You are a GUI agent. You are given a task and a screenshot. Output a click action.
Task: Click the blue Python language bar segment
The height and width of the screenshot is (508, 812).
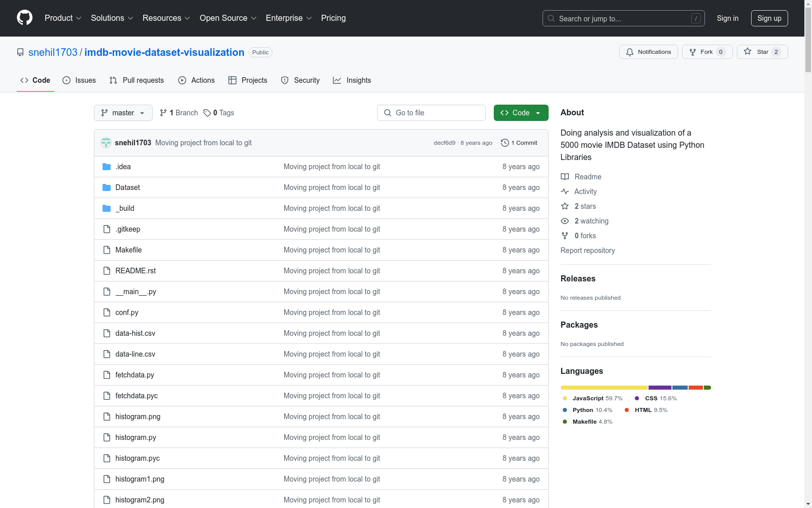(x=680, y=388)
